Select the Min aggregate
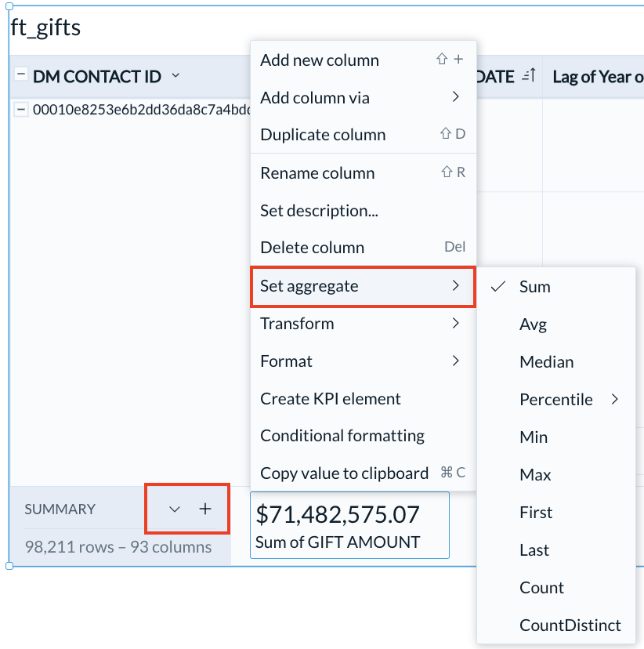The image size is (644, 649). click(x=556, y=437)
